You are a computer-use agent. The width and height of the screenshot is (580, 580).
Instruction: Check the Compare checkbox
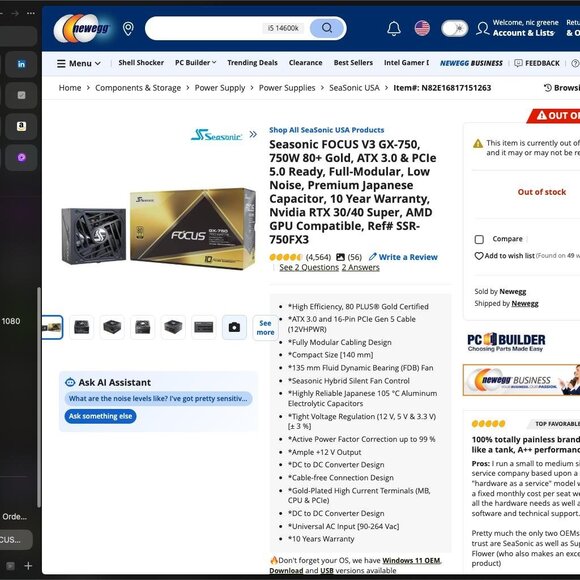[479, 239]
